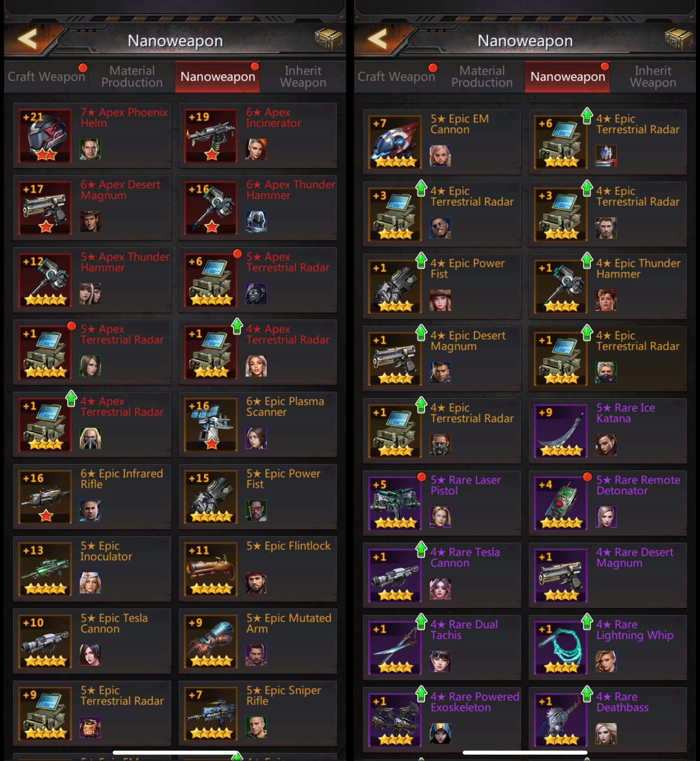Tap the upgrade arrow on 4★ Rare Lightning Whip

(x=587, y=622)
